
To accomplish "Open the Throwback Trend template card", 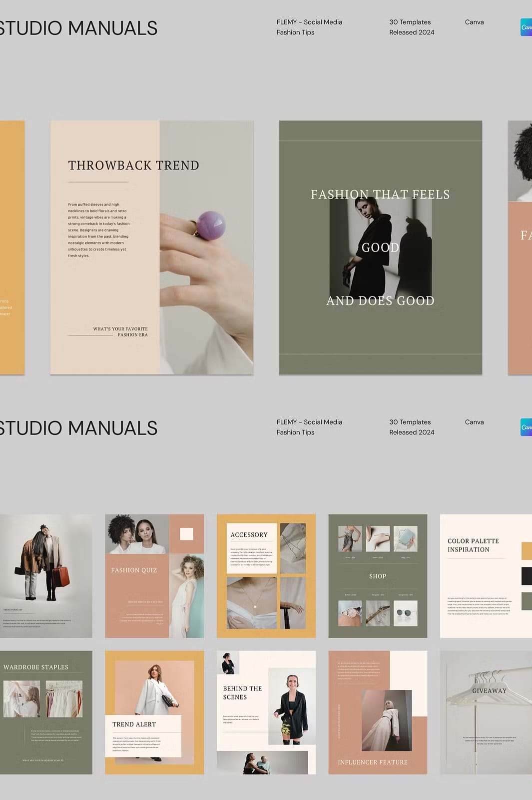I will click(x=152, y=247).
